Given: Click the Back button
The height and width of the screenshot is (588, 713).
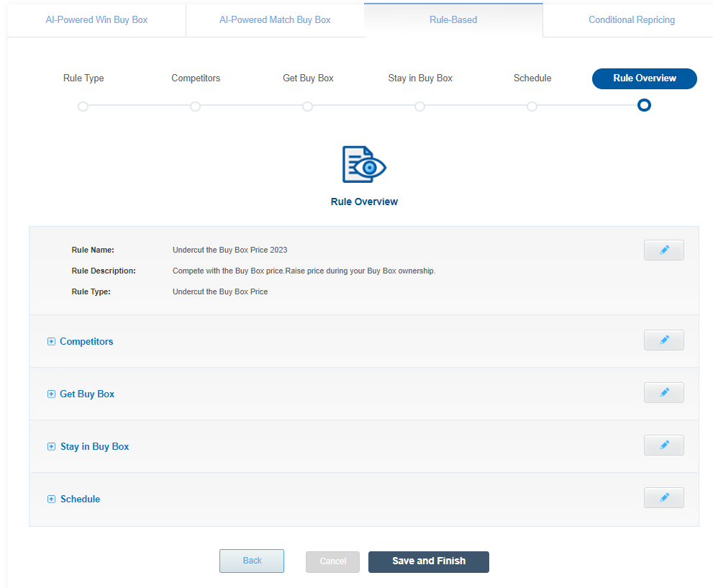Looking at the screenshot, I should pos(252,561).
